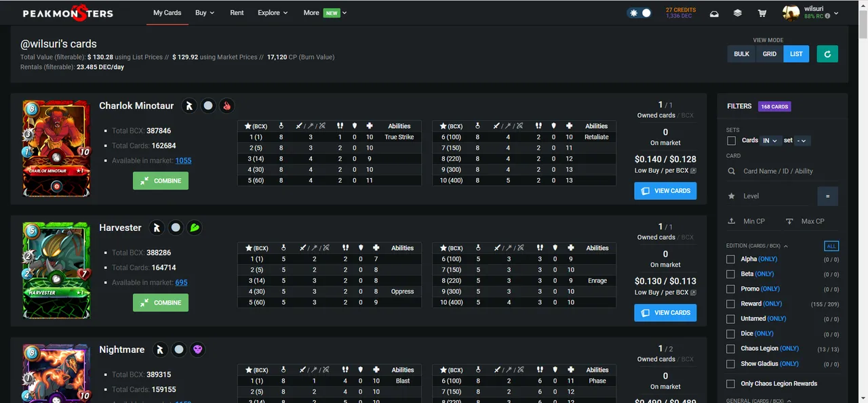Check Only Chaos Legion Rewards checkbox
Image resolution: width=868 pixels, height=403 pixels.
click(x=731, y=384)
